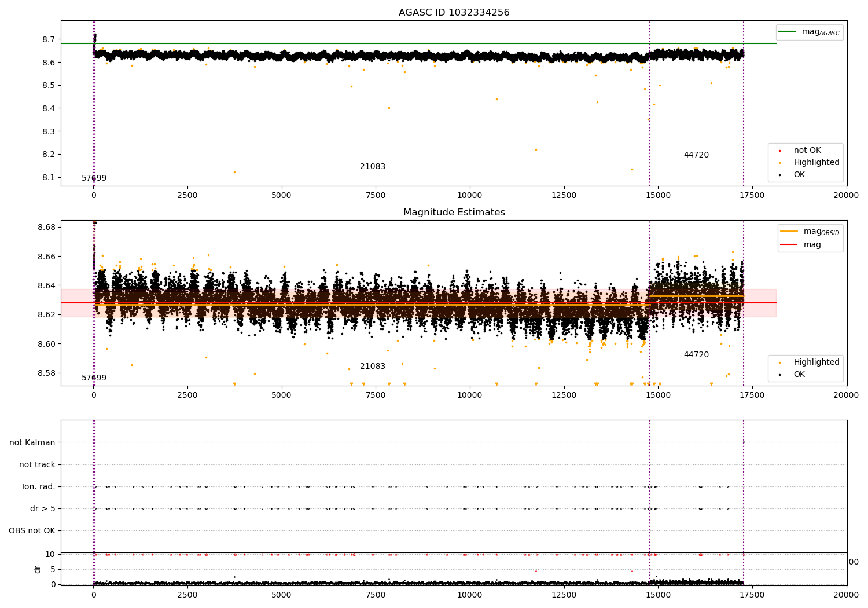Click the red mag line in Magnitude Estimates
868x608 pixels.
(418, 303)
